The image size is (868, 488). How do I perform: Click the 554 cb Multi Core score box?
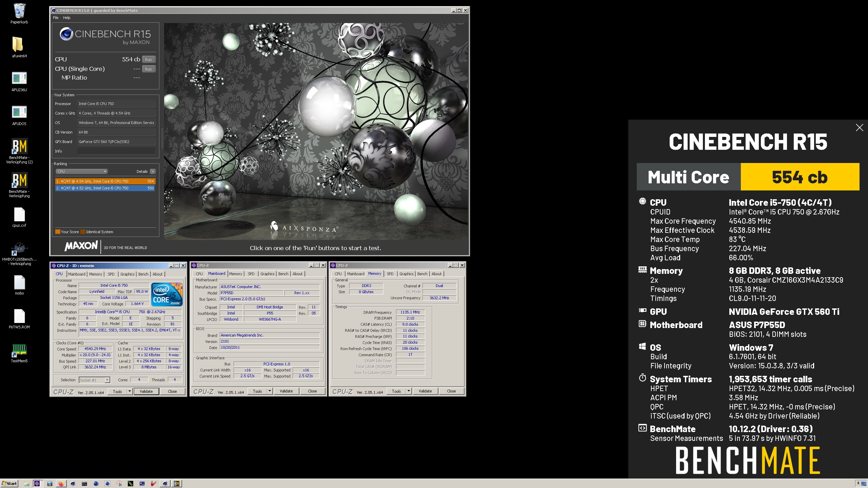(x=800, y=177)
